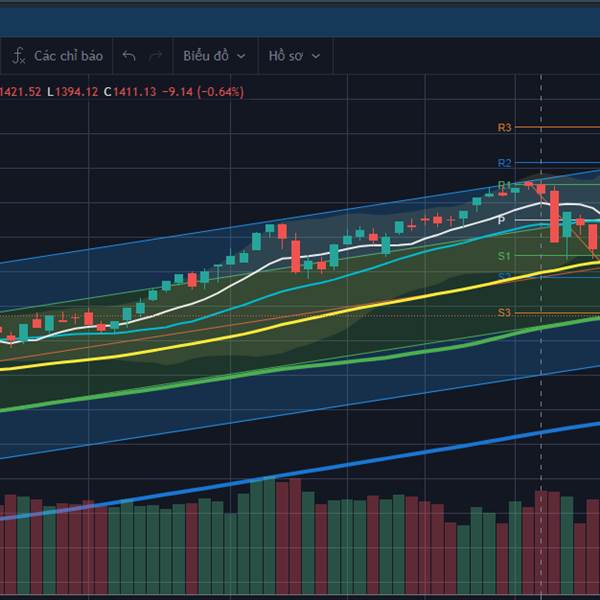
Task: Select the R3 pivot level label
Action: point(504,127)
